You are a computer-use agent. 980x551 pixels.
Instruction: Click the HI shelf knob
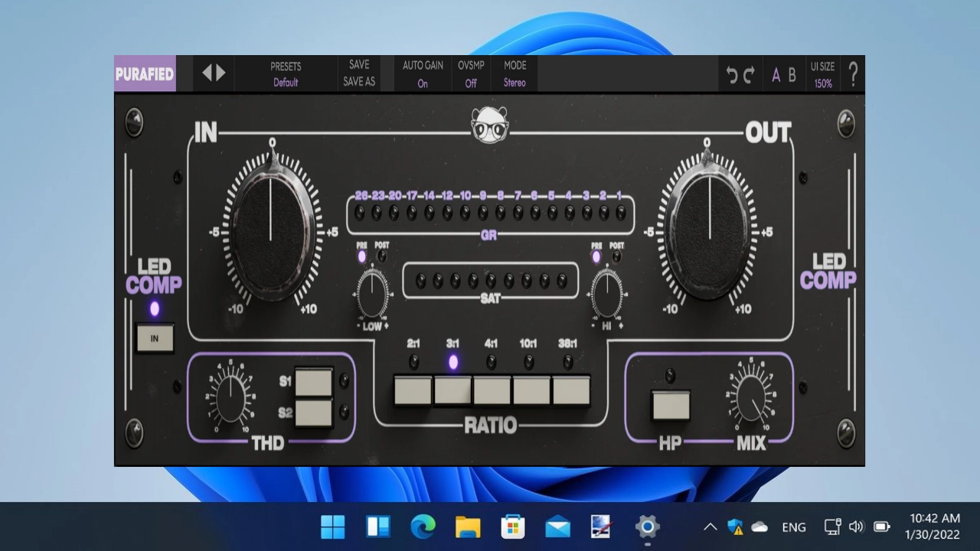pyautogui.click(x=606, y=295)
